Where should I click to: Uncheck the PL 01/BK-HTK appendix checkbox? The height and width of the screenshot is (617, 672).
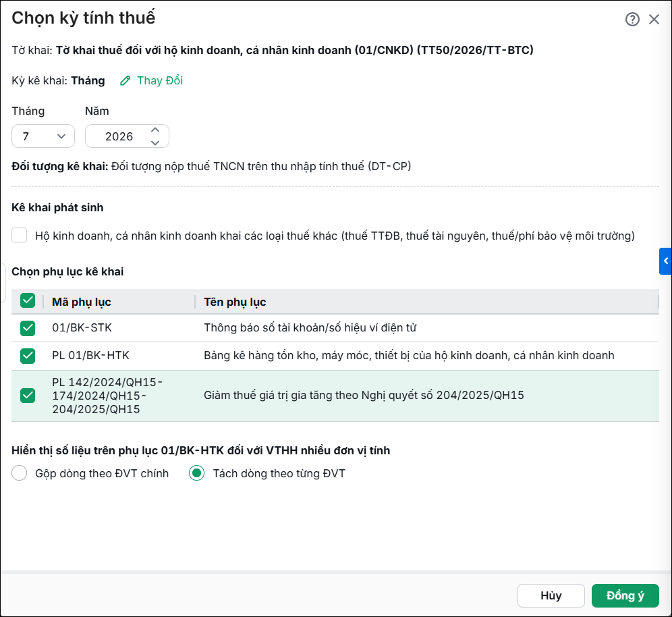28,356
